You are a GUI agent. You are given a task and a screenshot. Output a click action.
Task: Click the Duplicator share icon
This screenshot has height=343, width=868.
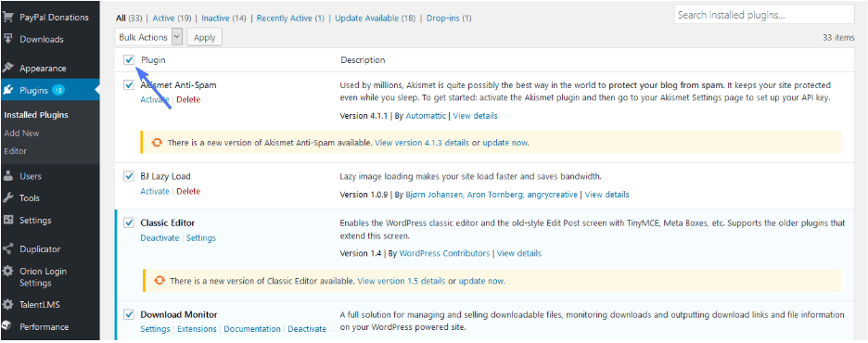(8, 249)
